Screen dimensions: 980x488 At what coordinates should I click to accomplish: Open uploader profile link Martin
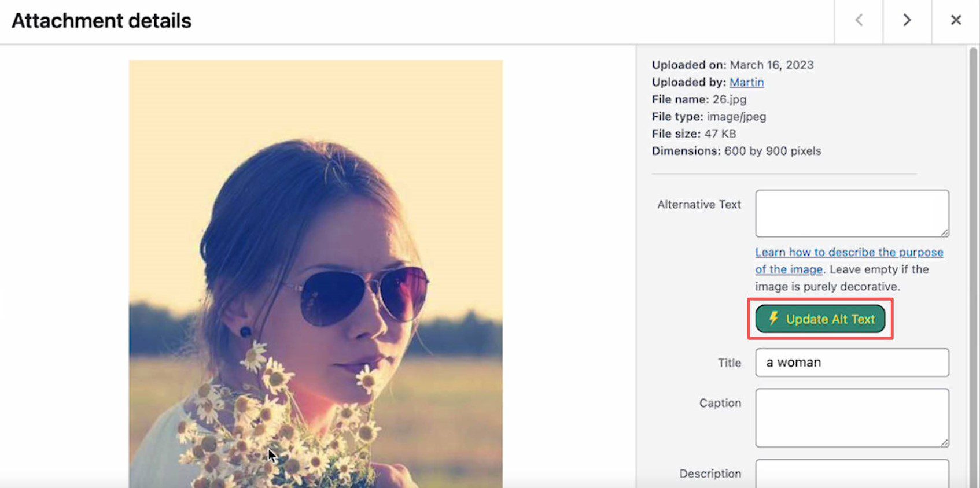coord(746,82)
